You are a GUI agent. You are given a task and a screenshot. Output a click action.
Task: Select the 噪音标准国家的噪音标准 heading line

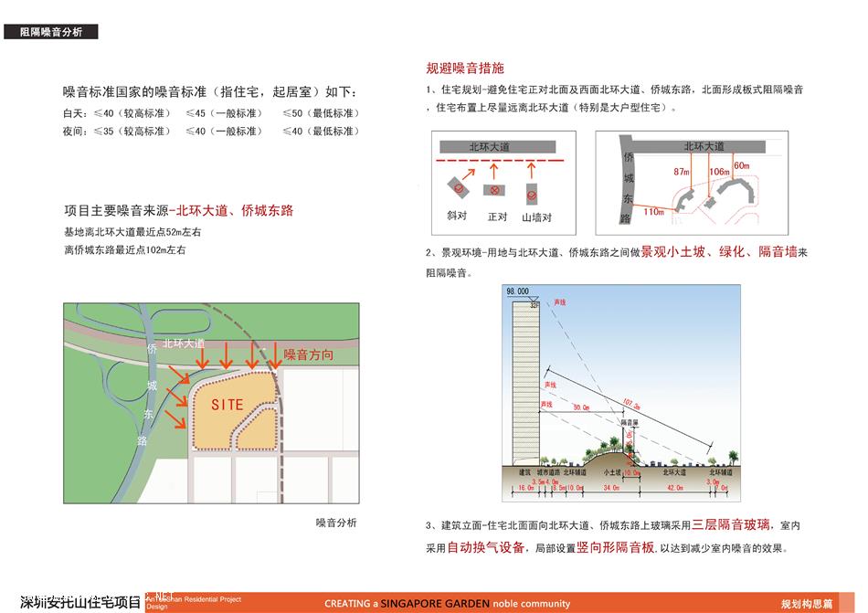point(210,92)
